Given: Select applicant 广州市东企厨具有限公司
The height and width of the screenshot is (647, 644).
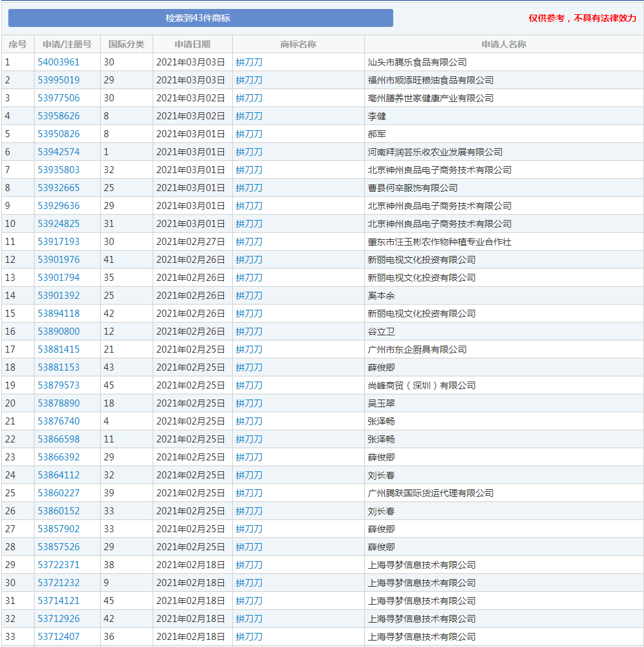Looking at the screenshot, I should pos(418,349).
